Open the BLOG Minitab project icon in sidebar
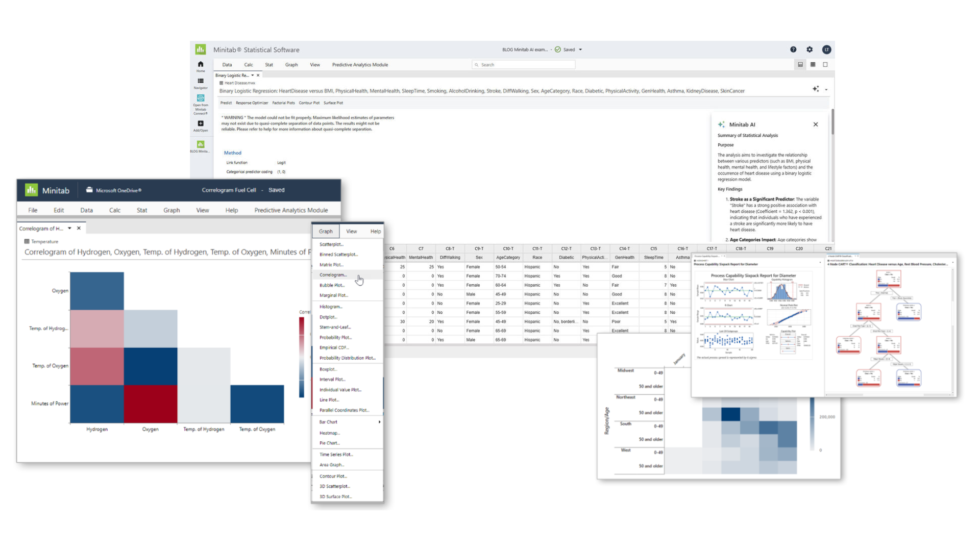980x551 pixels. coord(201,144)
